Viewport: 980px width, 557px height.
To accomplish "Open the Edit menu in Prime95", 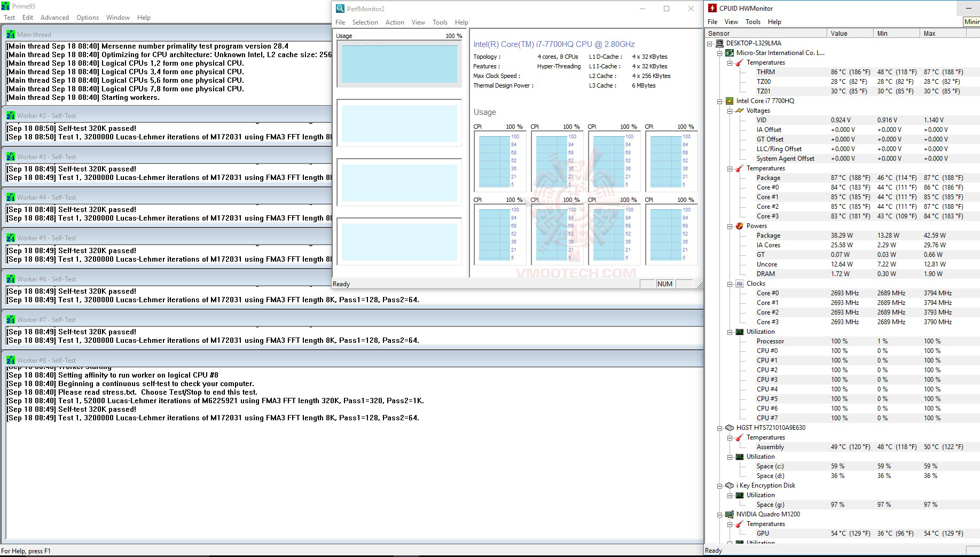I will (x=28, y=18).
